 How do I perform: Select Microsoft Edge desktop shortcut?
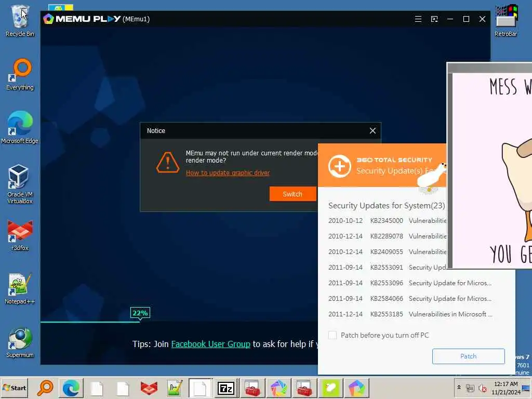click(20, 128)
